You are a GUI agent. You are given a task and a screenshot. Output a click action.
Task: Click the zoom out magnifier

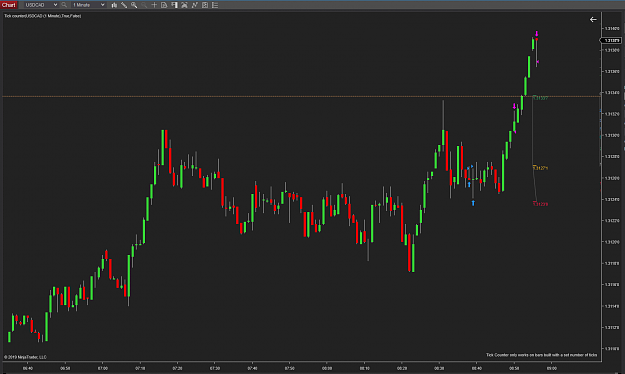[x=144, y=5]
